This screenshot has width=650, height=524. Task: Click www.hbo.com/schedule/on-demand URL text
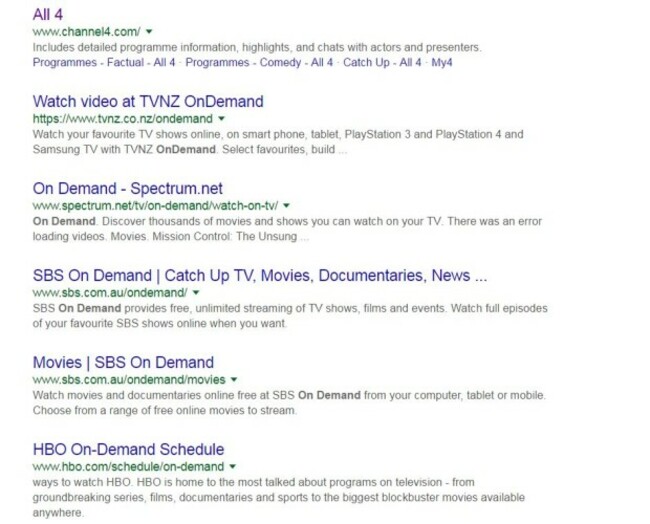129,467
